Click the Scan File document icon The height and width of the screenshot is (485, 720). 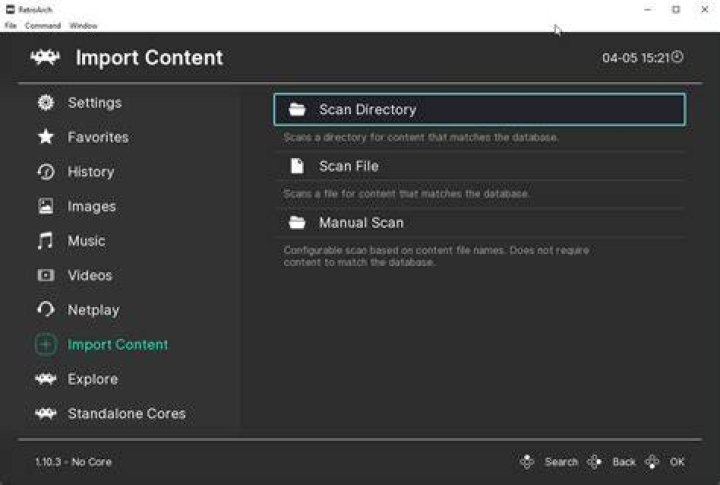297,166
